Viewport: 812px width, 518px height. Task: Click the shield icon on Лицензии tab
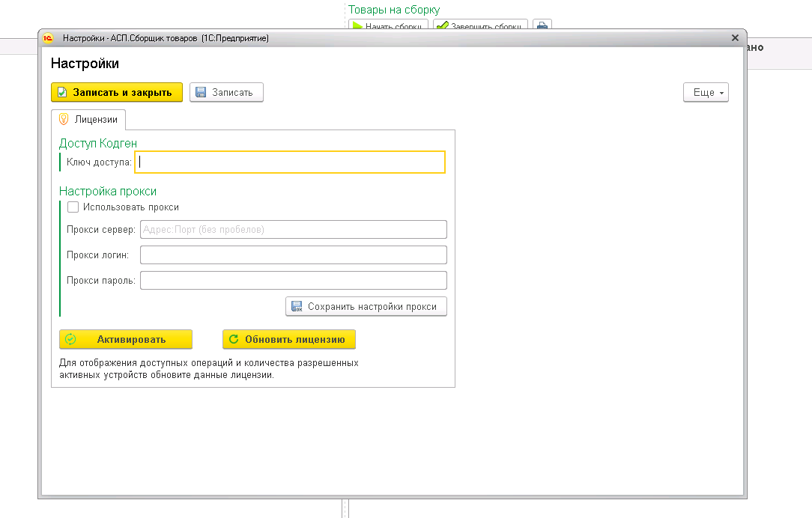click(x=64, y=119)
